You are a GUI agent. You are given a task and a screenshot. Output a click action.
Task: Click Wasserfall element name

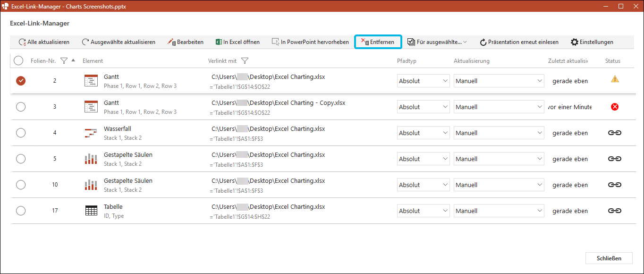click(118, 128)
